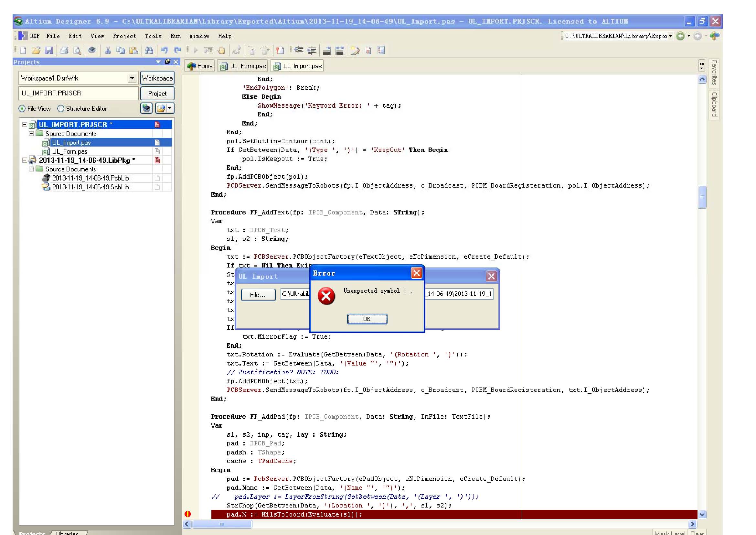Click the Workspace button
The image size is (756, 535).
click(157, 78)
